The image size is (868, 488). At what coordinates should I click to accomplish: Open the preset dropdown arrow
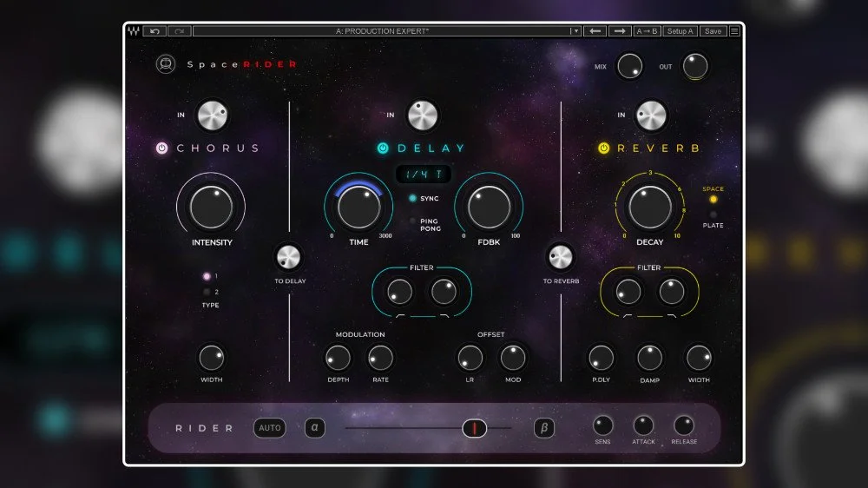point(575,31)
